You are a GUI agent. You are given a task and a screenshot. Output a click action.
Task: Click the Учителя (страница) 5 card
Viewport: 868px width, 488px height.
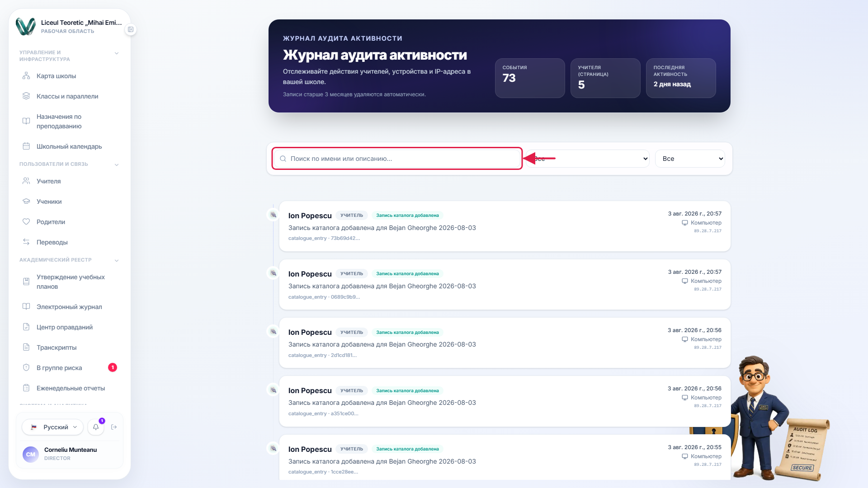pos(605,78)
